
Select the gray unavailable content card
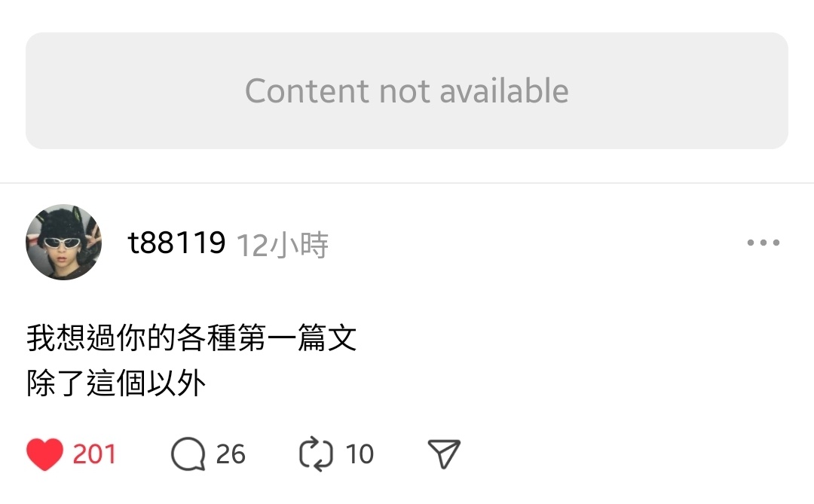coord(407,91)
